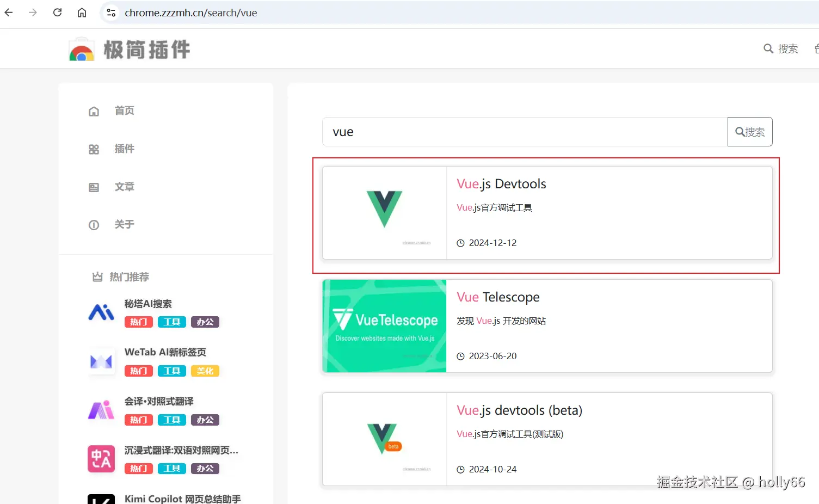Image resolution: width=819 pixels, height=504 pixels.
Task: Open 关于 in the sidebar menu
Action: pyautogui.click(x=124, y=224)
